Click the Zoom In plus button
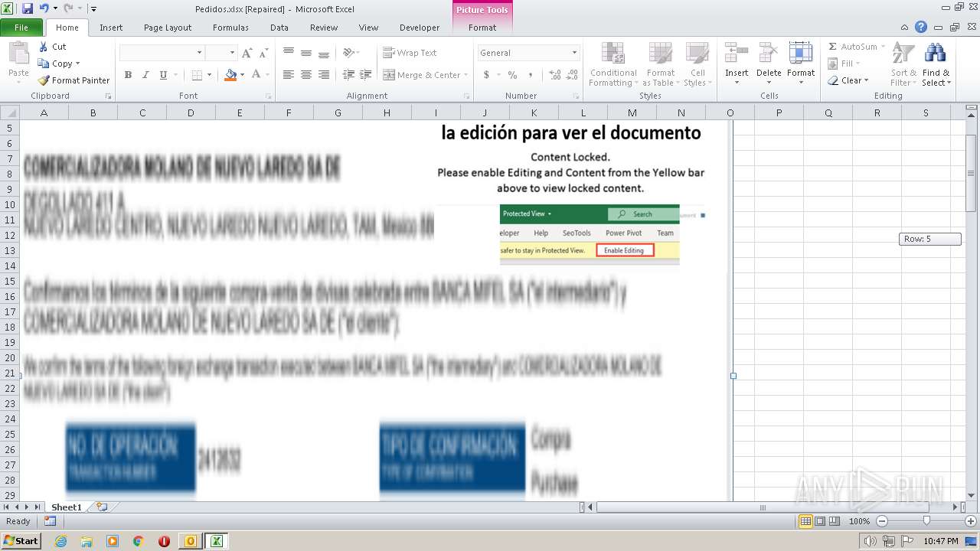This screenshot has height=551, width=980. (971, 521)
